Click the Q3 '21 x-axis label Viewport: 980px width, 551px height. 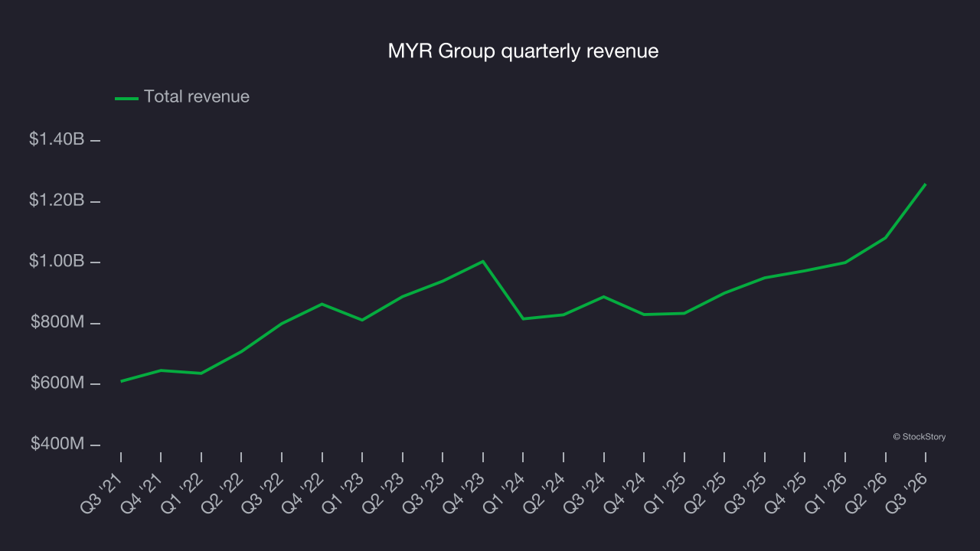(x=101, y=493)
